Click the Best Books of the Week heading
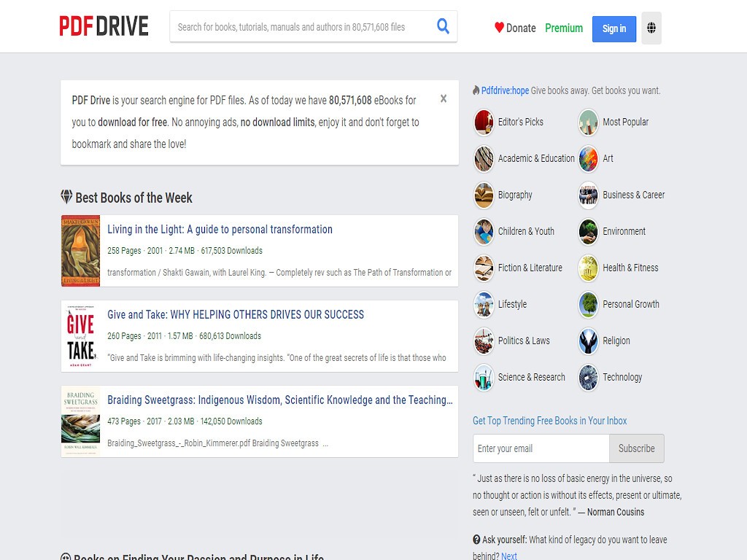The image size is (747, 560). [134, 198]
